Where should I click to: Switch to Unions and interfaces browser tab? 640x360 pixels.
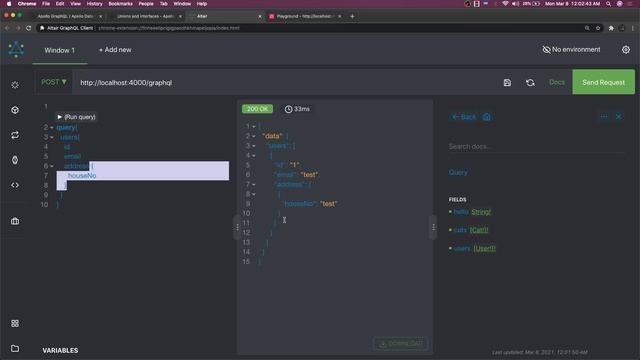145,16
